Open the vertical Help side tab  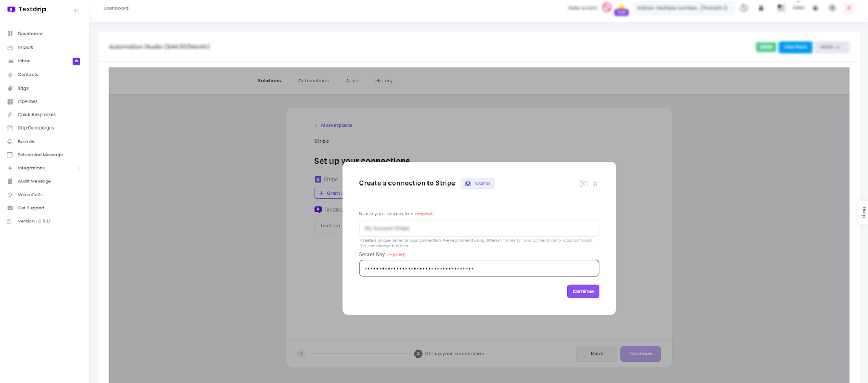point(863,213)
